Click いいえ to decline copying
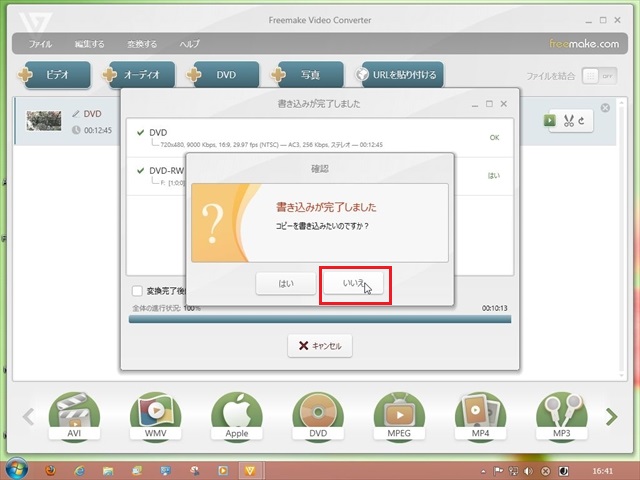 point(354,285)
